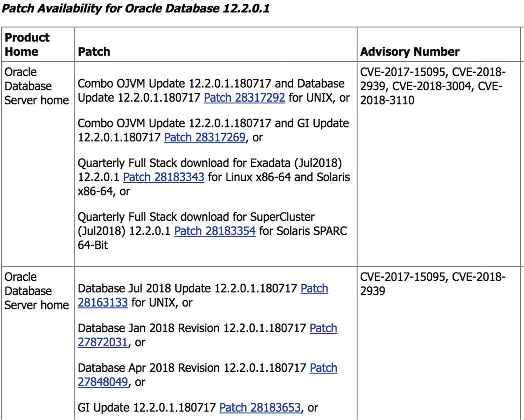Screen dimensions: 524x420
Task: Follow the Patch 27872031 link
Action: [103, 342]
